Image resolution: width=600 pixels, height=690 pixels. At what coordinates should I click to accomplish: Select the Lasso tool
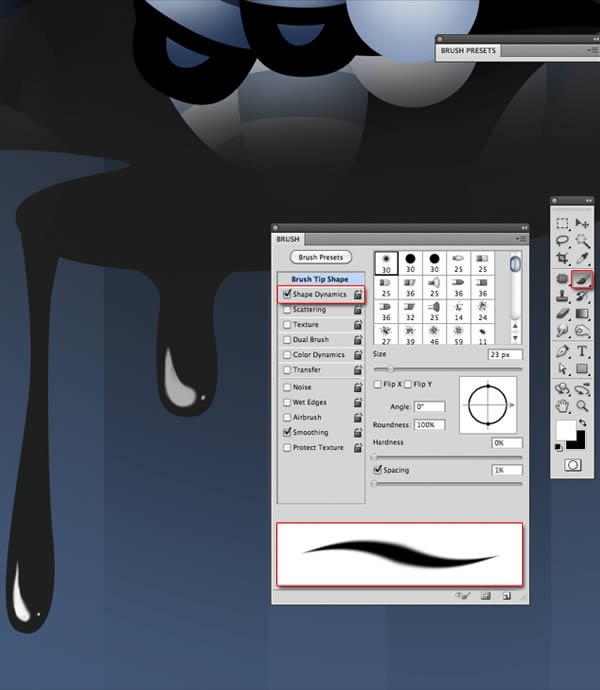pos(562,241)
